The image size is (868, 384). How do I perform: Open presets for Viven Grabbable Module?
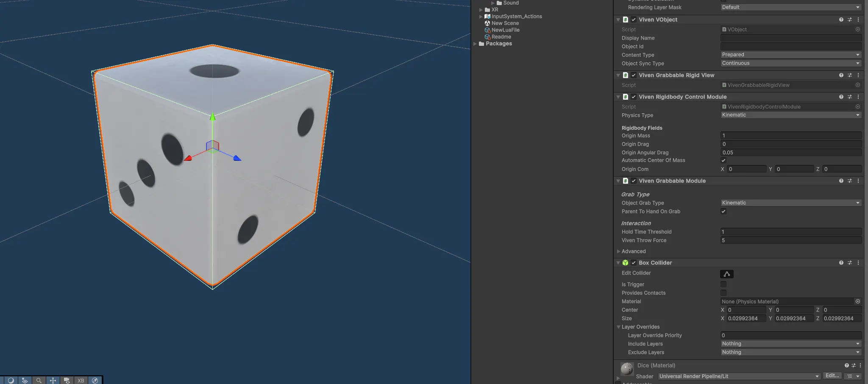pyautogui.click(x=849, y=181)
